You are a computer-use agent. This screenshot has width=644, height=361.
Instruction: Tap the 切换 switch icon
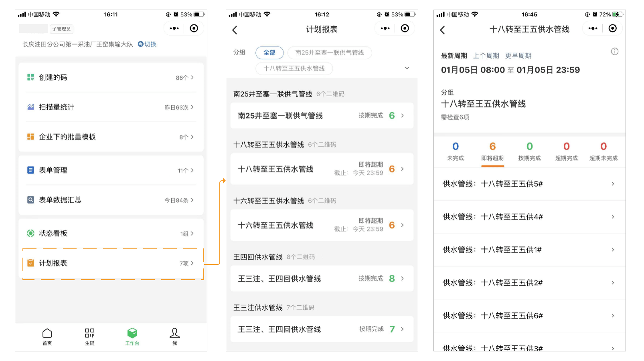(x=140, y=44)
